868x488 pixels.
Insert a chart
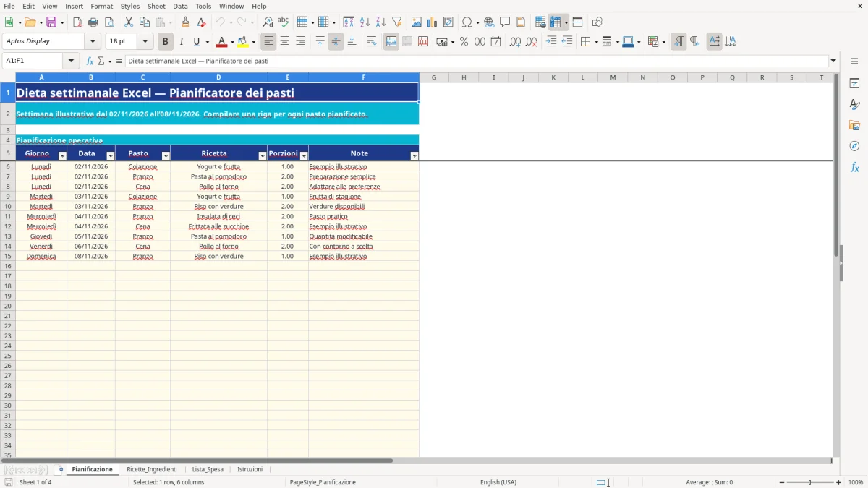click(433, 22)
